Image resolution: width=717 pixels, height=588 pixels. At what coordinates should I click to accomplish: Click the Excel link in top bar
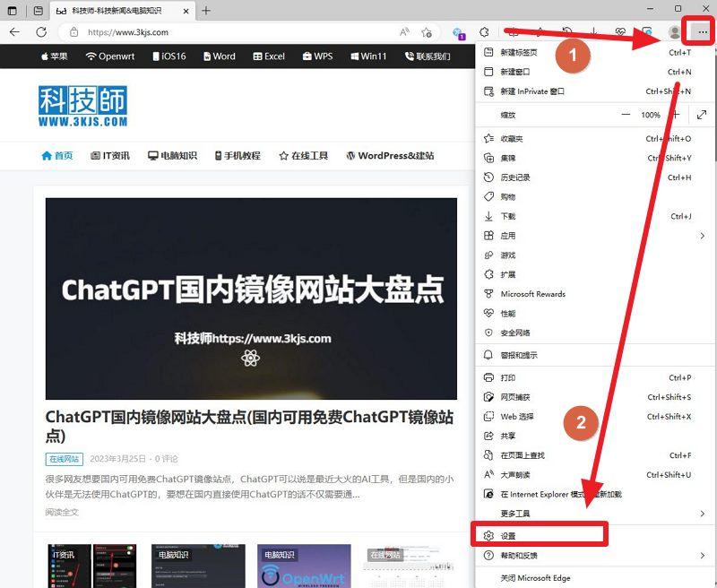tap(269, 56)
